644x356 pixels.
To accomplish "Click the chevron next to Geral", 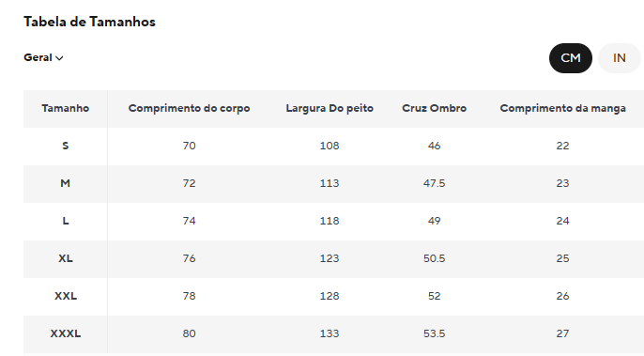I will pyautogui.click(x=59, y=58).
